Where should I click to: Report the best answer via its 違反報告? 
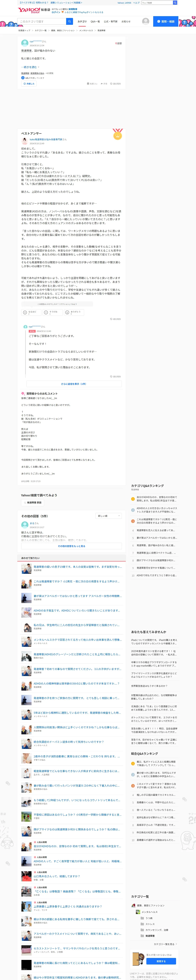tap(115, 319)
